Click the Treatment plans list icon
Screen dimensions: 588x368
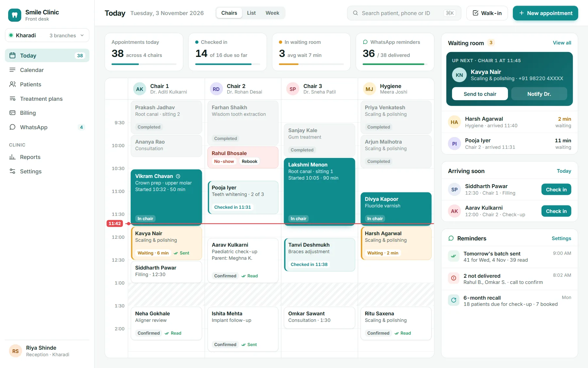12,98
